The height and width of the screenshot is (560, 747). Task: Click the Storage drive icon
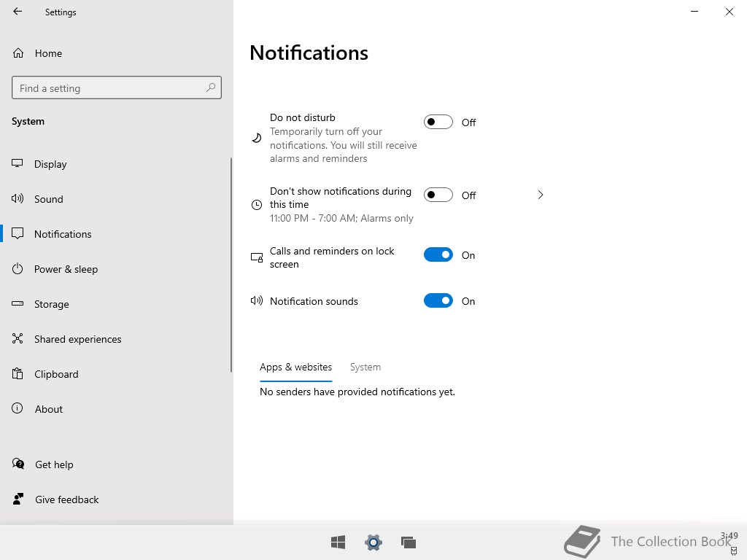click(x=18, y=304)
